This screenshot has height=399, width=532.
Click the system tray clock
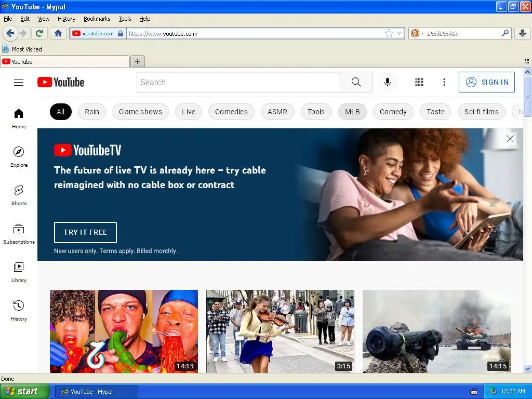[x=513, y=392]
